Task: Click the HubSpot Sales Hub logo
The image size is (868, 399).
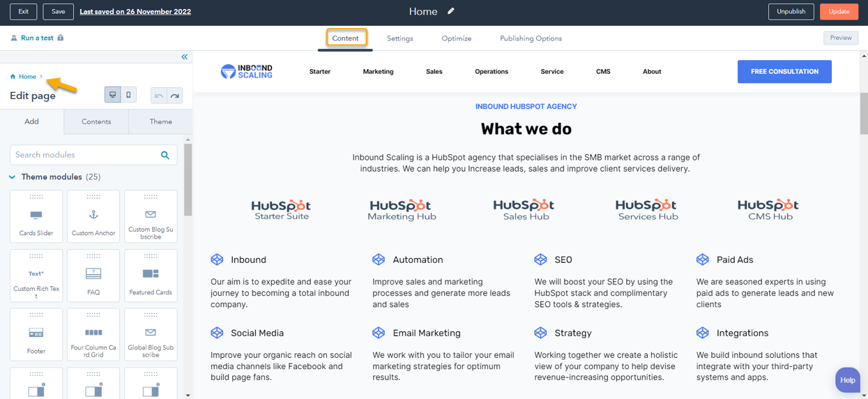Action: [x=524, y=209]
